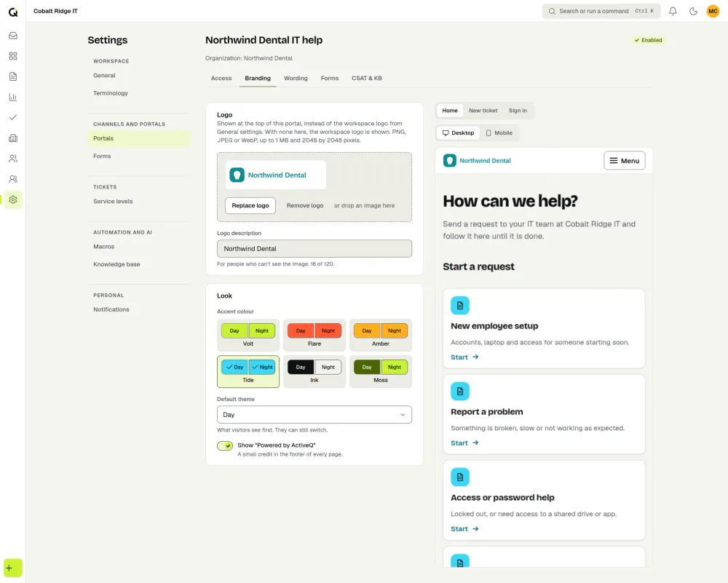Open the bar chart reports icon

click(13, 97)
